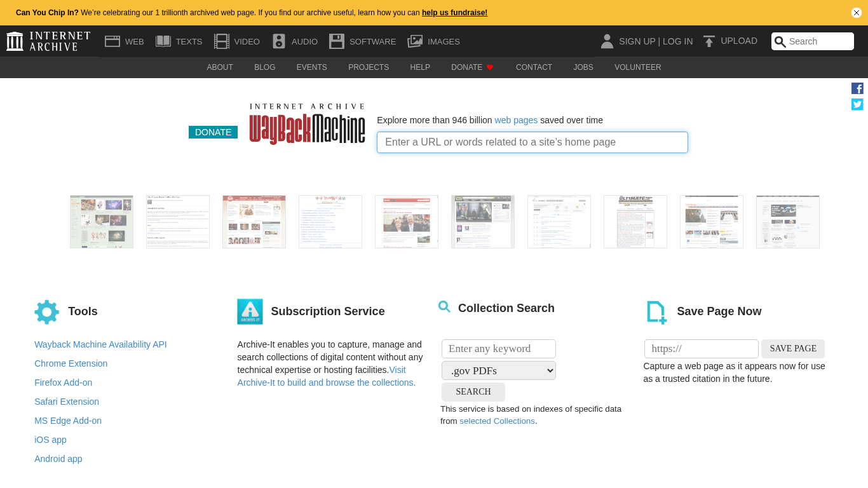Click the Wayback Machine logo
This screenshot has width=868, height=488.
tap(308, 125)
